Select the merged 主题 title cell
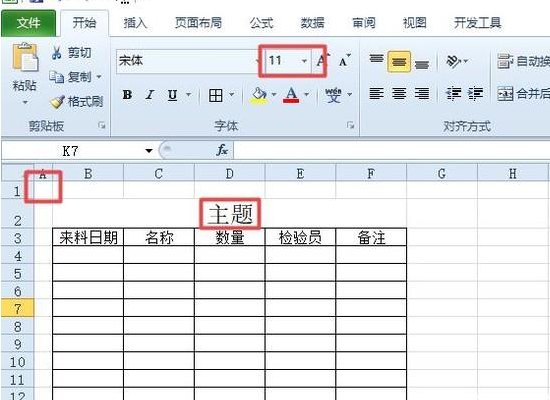 (x=230, y=214)
